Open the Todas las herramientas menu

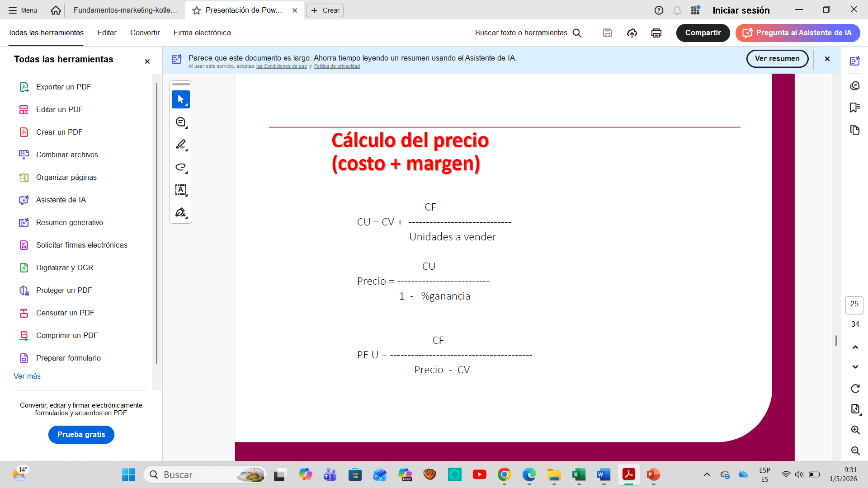(46, 33)
